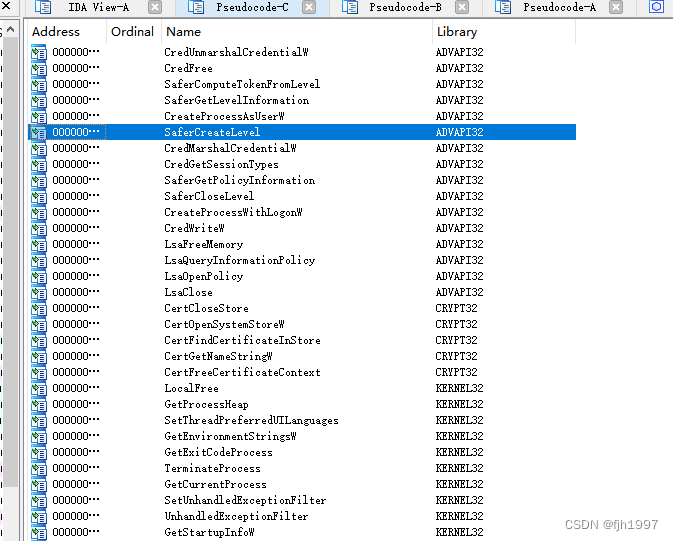Image resolution: width=673 pixels, height=541 pixels.
Task: Select the GetEnvironmentStringsW import name
Action: coord(230,436)
